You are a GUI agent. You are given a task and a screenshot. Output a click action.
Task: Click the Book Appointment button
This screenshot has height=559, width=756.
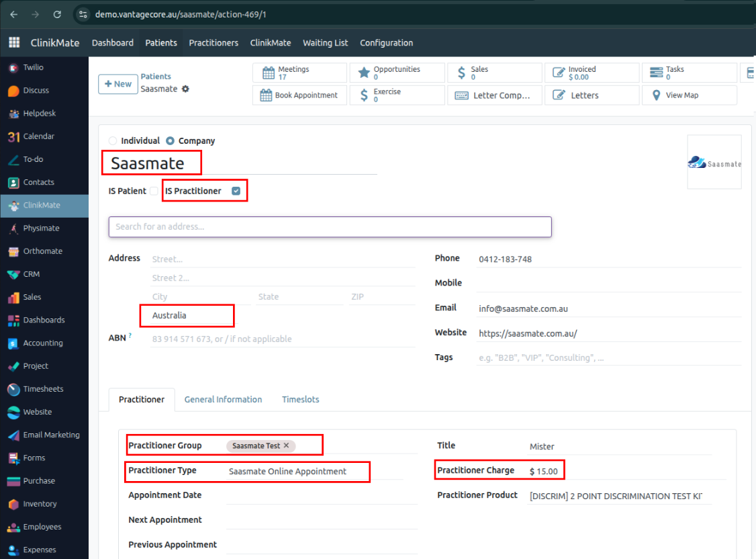299,95
